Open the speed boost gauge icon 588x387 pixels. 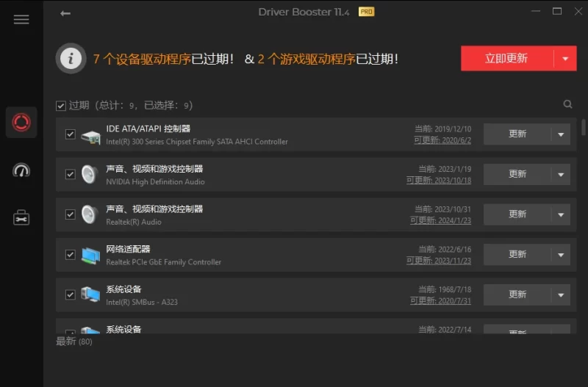21,170
